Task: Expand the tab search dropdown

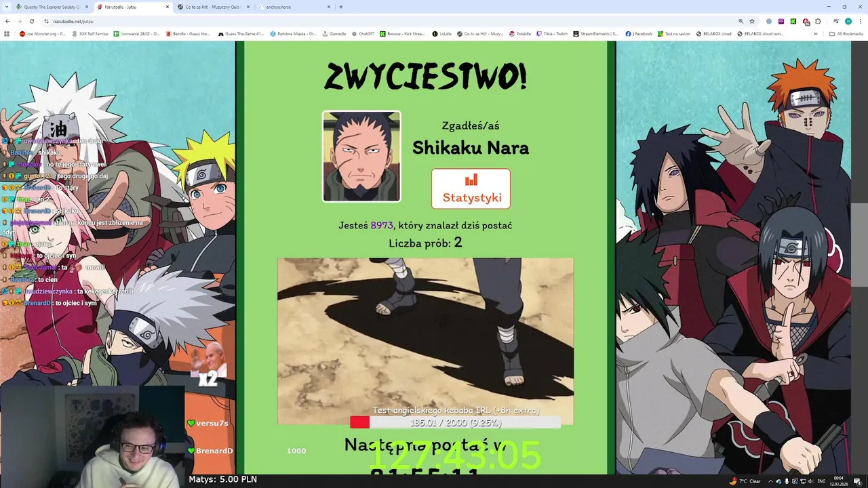Action: (x=6, y=7)
